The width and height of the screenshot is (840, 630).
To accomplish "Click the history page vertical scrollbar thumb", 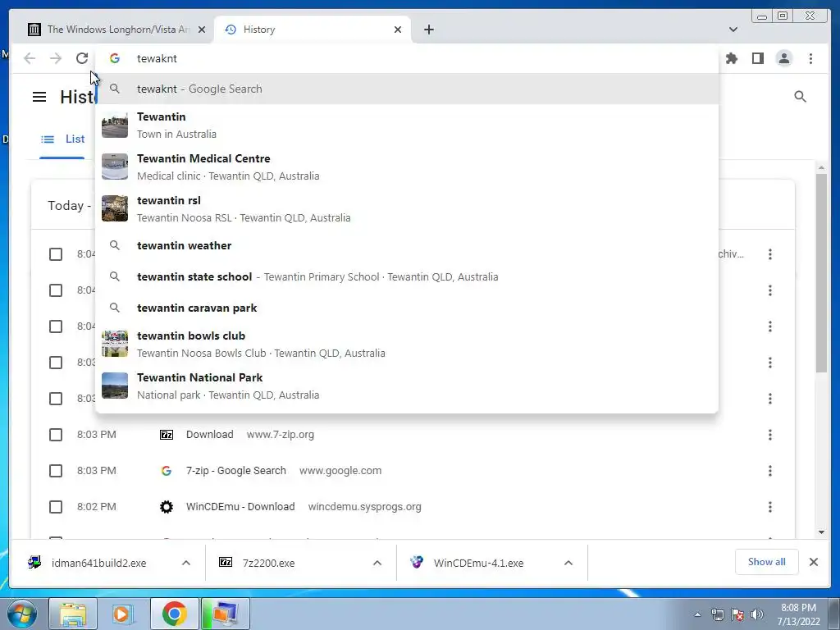I will [821, 273].
